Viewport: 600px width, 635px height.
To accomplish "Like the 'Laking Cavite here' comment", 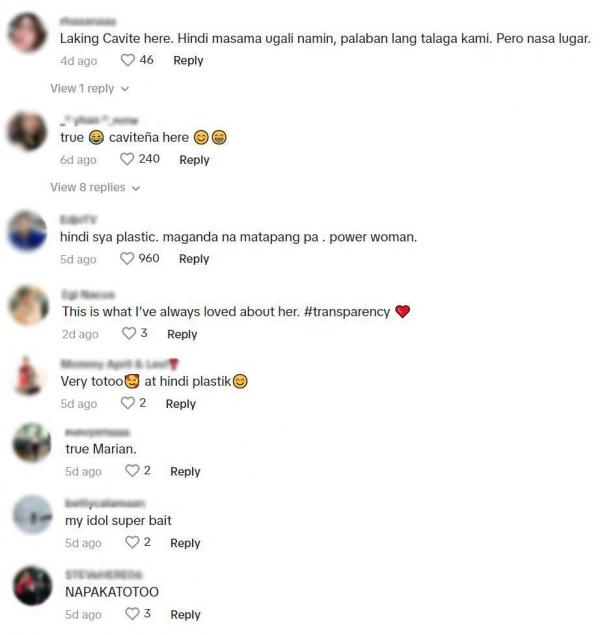I will [x=128, y=60].
